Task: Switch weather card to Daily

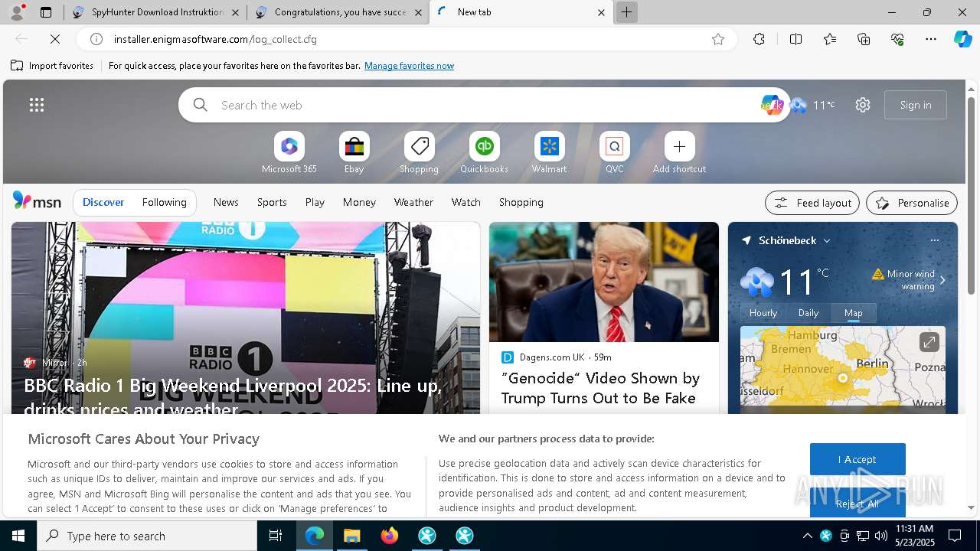Action: [x=808, y=312]
